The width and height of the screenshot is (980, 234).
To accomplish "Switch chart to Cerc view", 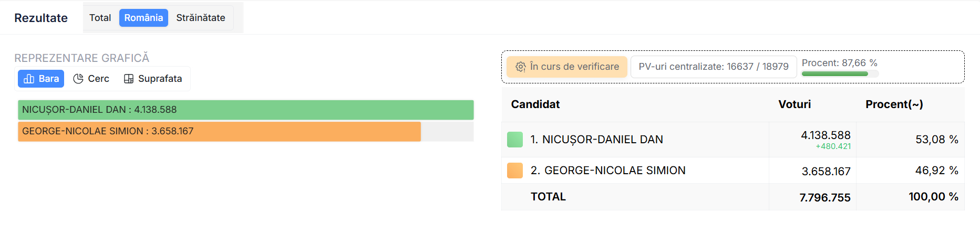I will click(91, 79).
